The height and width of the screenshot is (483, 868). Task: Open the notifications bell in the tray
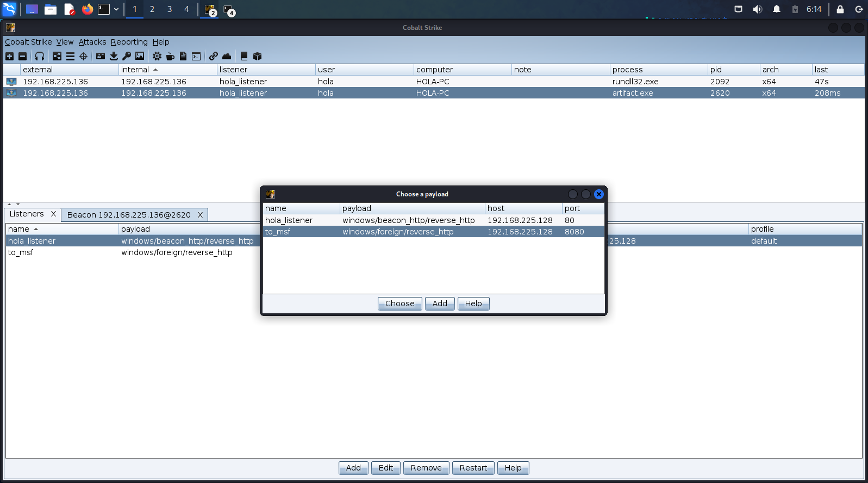(x=777, y=9)
